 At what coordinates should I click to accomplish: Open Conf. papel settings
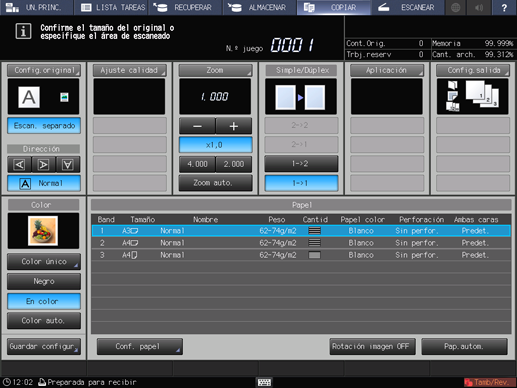[140, 347]
